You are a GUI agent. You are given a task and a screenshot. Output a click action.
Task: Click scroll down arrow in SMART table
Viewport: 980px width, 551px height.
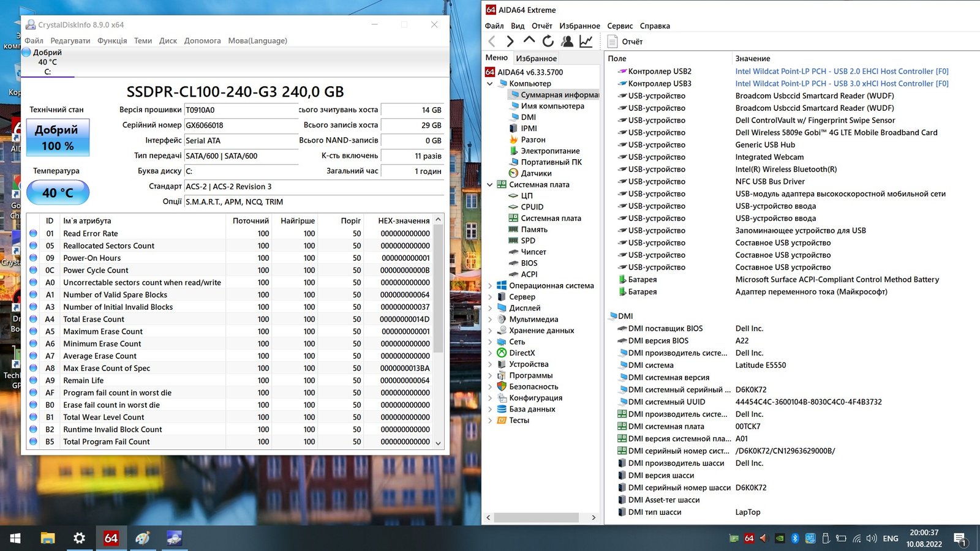(x=438, y=443)
